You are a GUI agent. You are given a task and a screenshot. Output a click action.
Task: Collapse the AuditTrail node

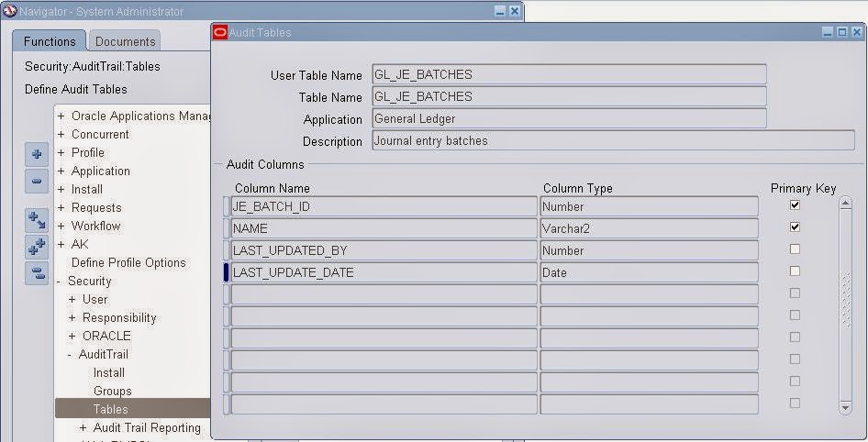[x=70, y=355]
